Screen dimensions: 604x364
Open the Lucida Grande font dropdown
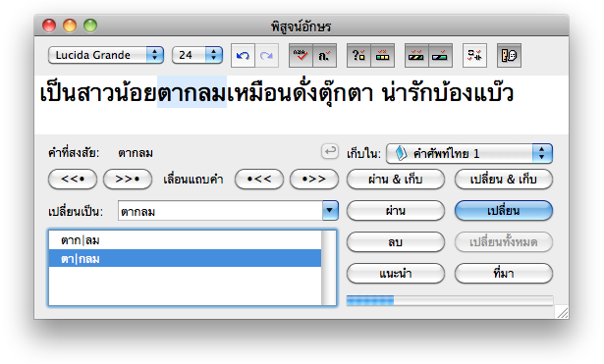106,55
